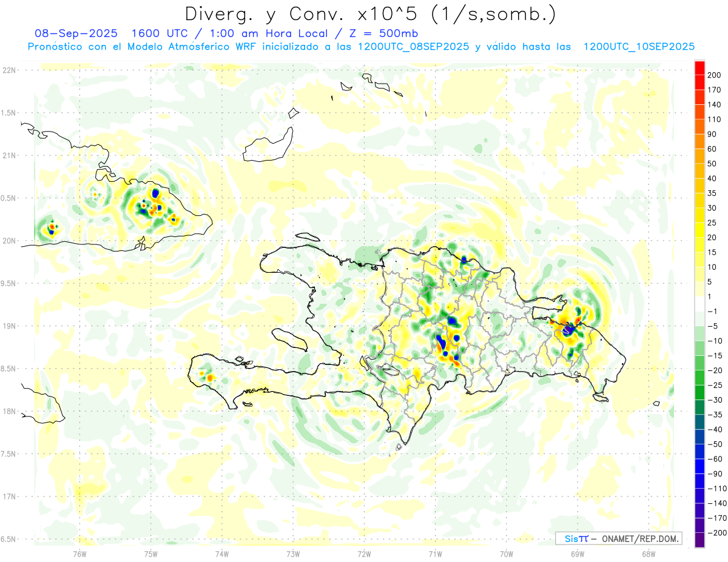Image resolution: width=728 pixels, height=562 pixels.
Task: Click the 22N latitude axis label
Action: point(9,70)
